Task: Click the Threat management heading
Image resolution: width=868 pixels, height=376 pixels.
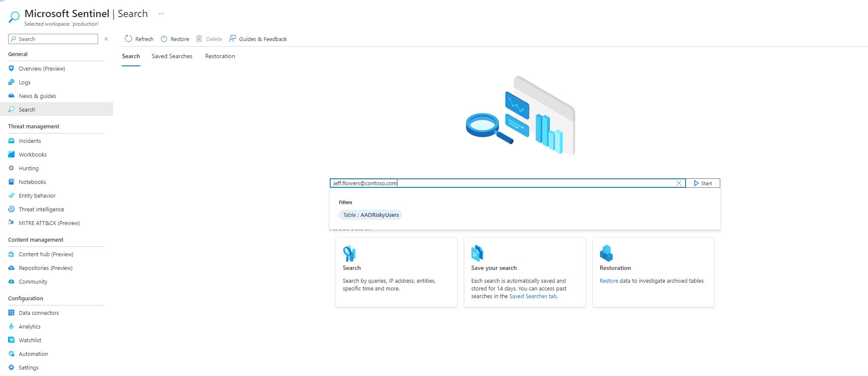Action: [34, 127]
